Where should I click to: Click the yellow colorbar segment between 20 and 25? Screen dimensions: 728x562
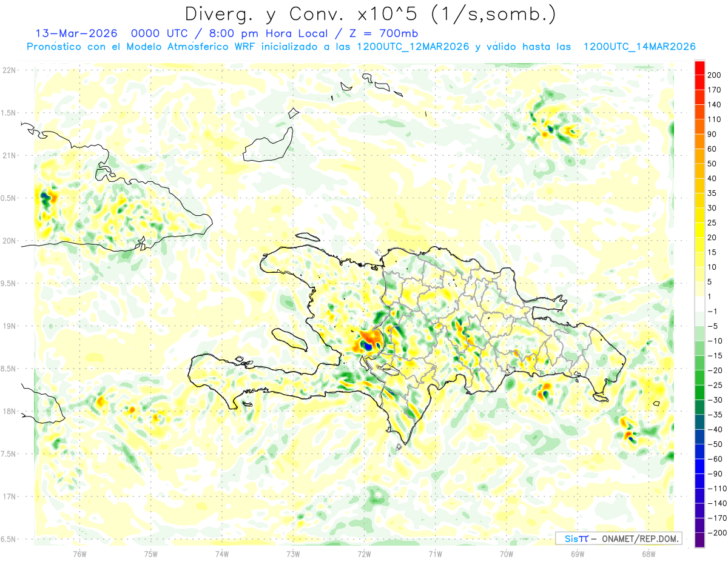point(699,229)
